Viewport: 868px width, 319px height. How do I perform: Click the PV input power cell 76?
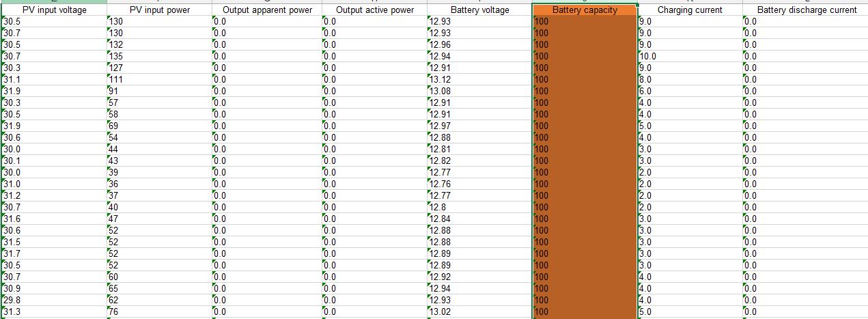click(158, 311)
